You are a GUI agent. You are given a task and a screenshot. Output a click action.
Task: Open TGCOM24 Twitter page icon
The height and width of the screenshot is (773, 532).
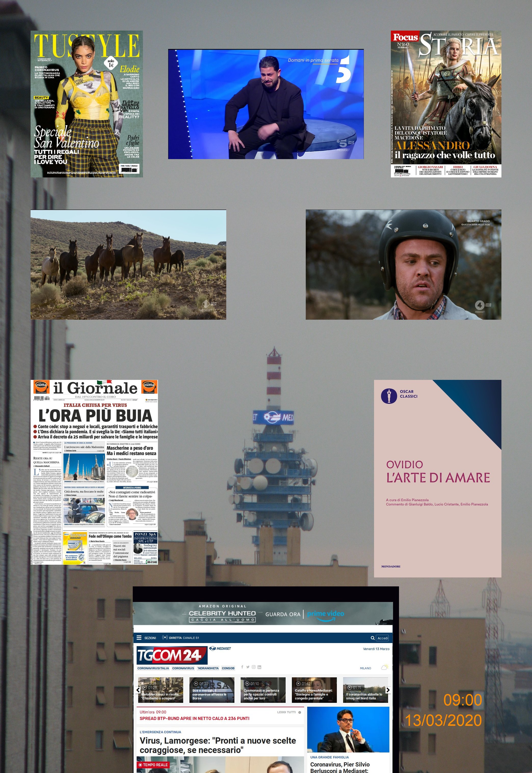(248, 667)
